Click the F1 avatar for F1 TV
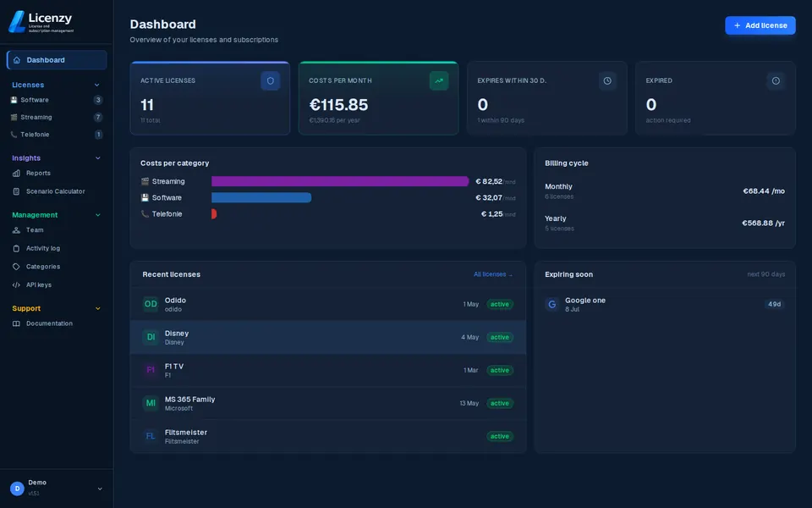 (x=151, y=370)
